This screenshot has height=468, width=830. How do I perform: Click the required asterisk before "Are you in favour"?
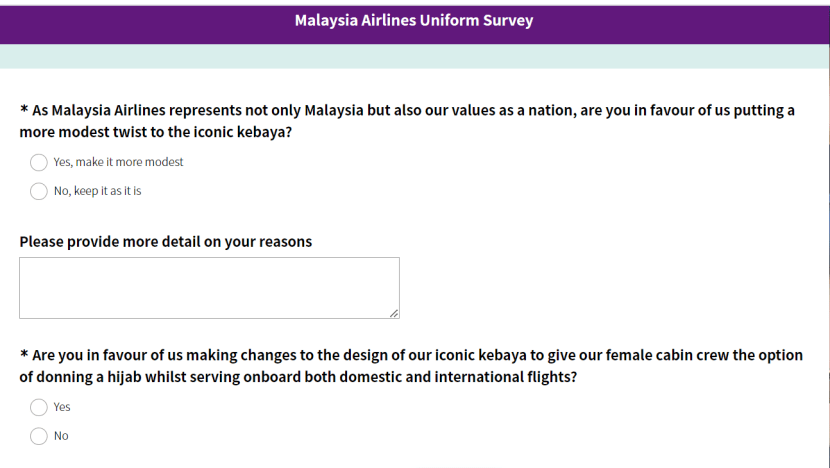(x=24, y=354)
